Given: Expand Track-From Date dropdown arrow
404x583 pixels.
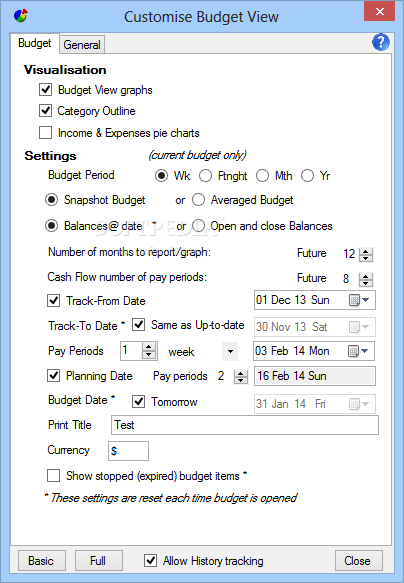Looking at the screenshot, I should click(x=366, y=300).
